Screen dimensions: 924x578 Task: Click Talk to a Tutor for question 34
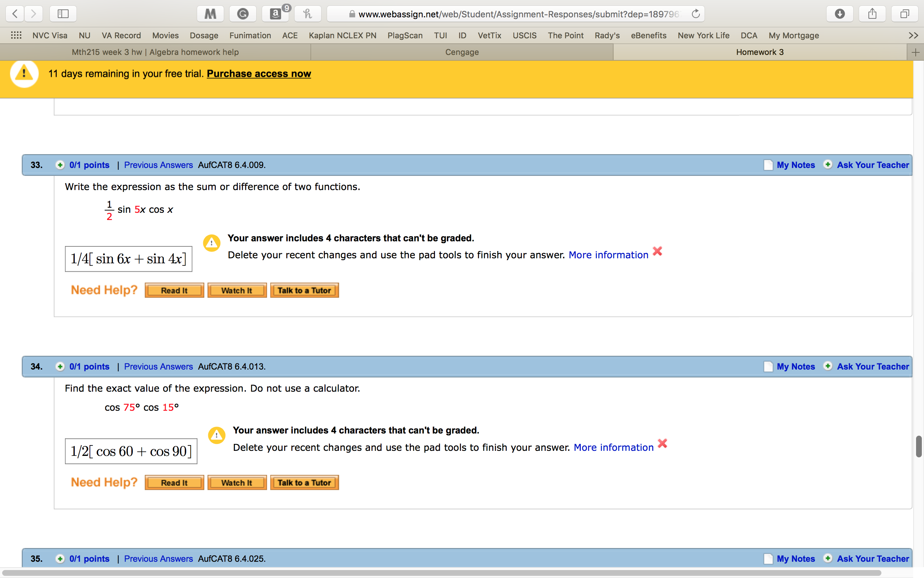[x=304, y=483]
